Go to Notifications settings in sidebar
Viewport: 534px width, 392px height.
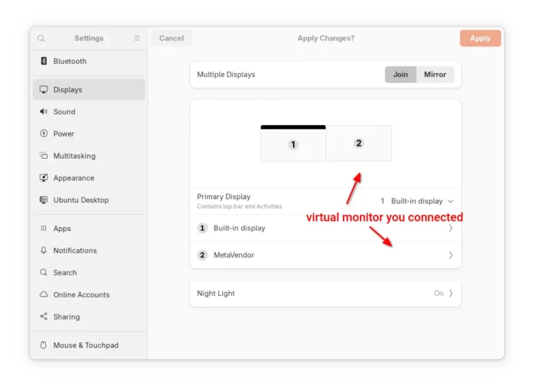(75, 250)
